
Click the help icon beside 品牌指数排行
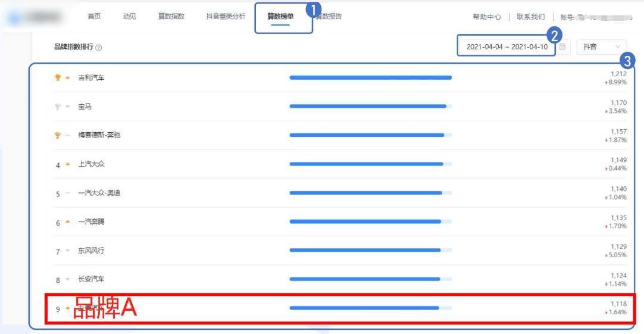click(99, 48)
